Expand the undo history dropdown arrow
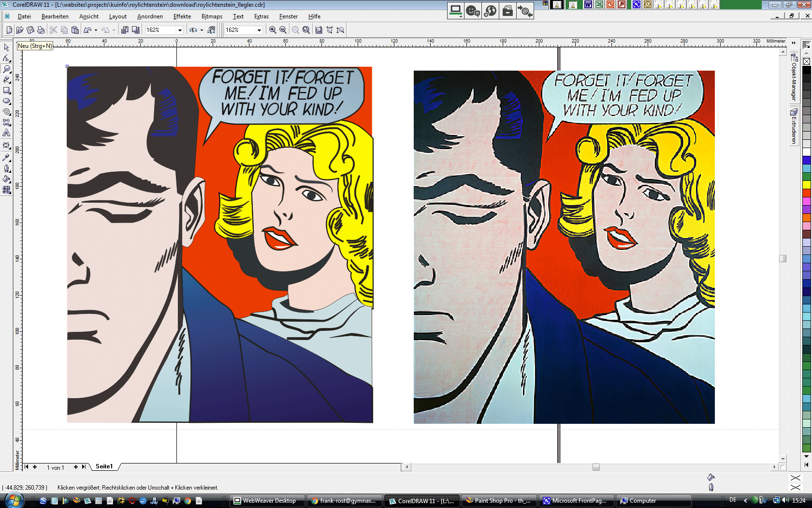This screenshot has height=508, width=812. (x=96, y=30)
